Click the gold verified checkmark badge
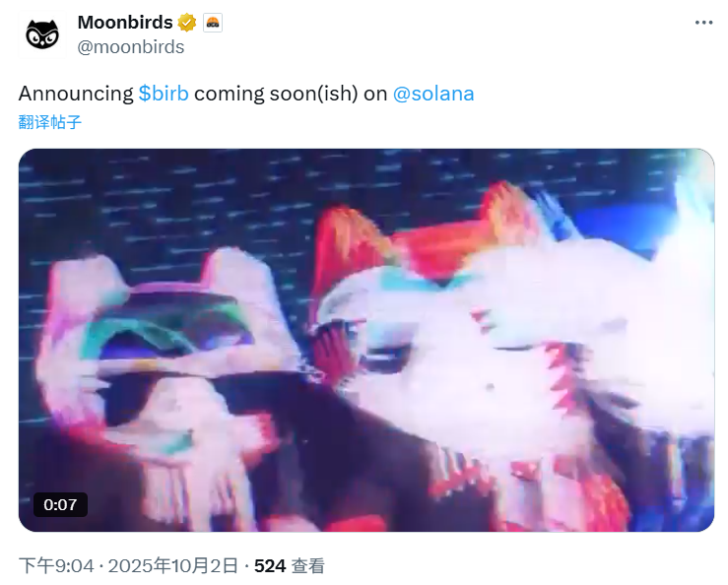The height and width of the screenshot is (585, 728). [187, 23]
